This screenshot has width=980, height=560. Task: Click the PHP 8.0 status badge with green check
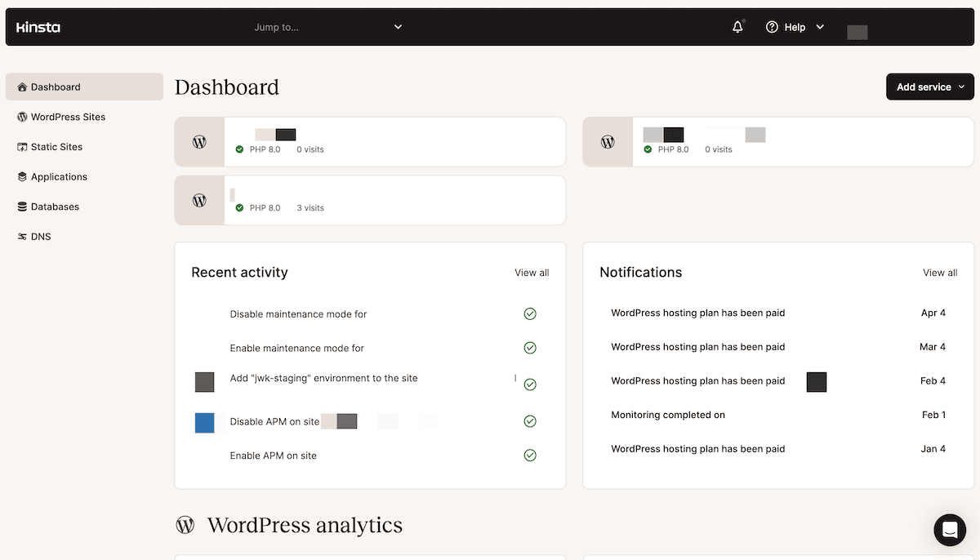[x=258, y=149]
